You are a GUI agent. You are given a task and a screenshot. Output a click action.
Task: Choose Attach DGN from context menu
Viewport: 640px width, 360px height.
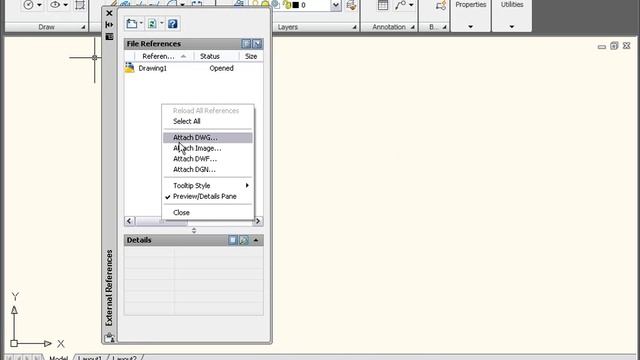(207, 169)
